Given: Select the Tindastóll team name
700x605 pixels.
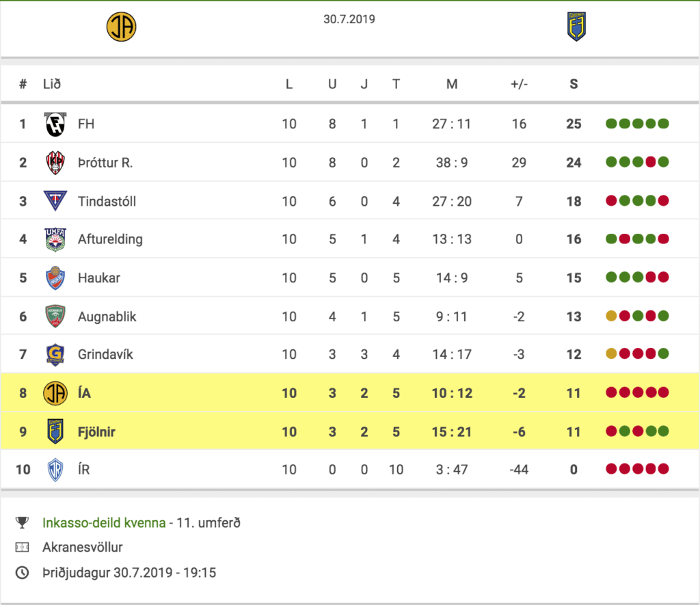Looking at the screenshot, I should click(107, 202).
